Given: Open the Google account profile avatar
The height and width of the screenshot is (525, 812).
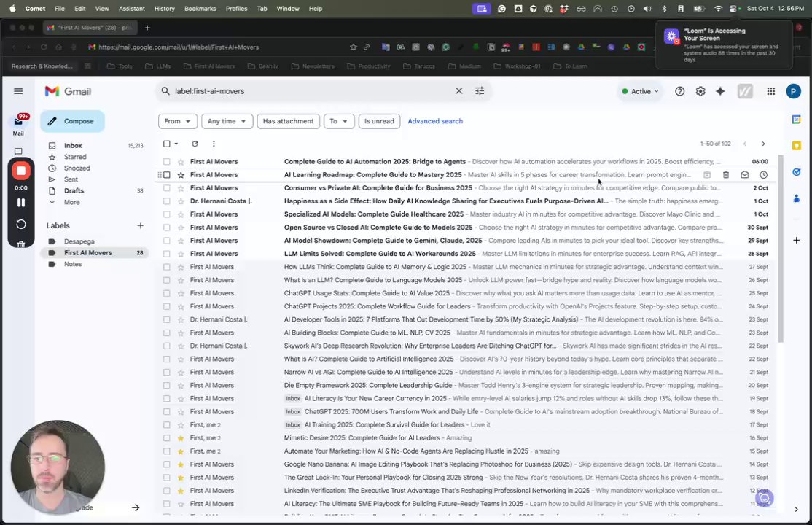Looking at the screenshot, I should click(793, 91).
